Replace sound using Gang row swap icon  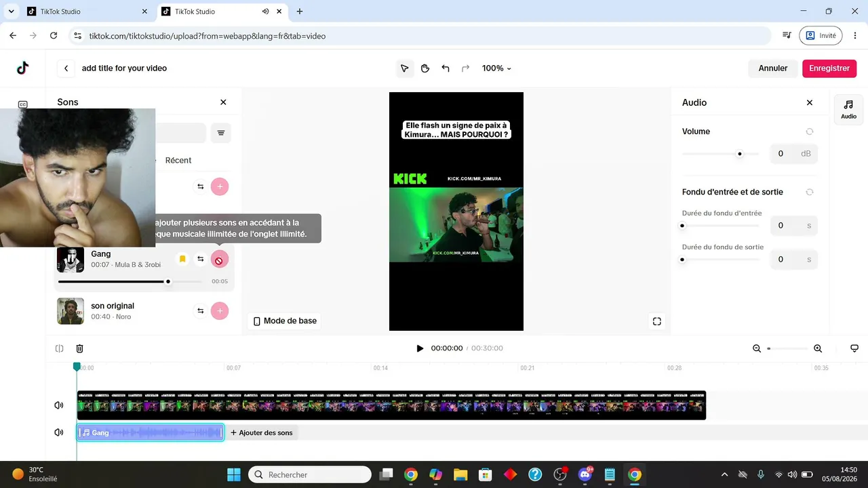[201, 260]
